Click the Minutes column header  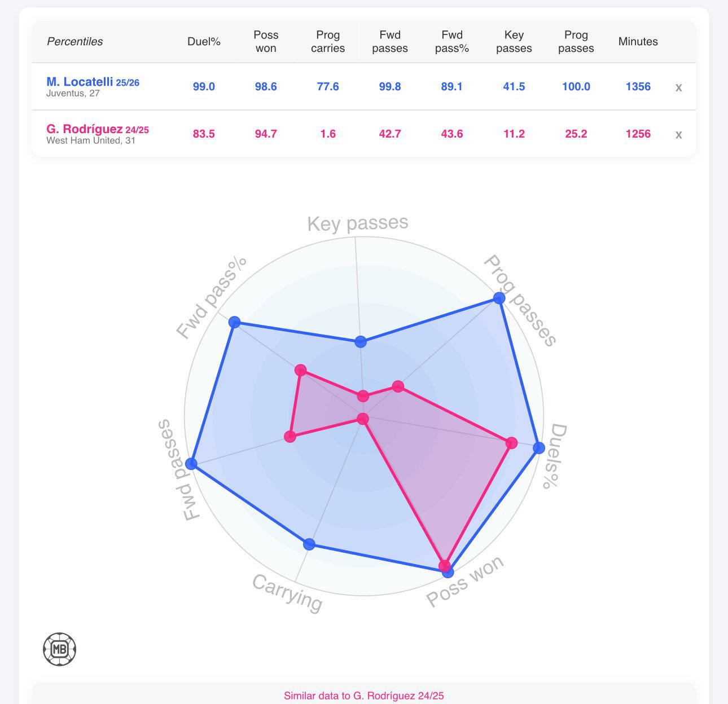pyautogui.click(x=638, y=42)
